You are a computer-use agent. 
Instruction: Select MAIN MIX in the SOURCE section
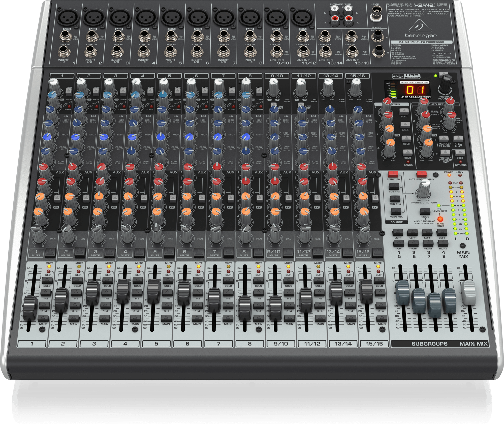point(396,211)
